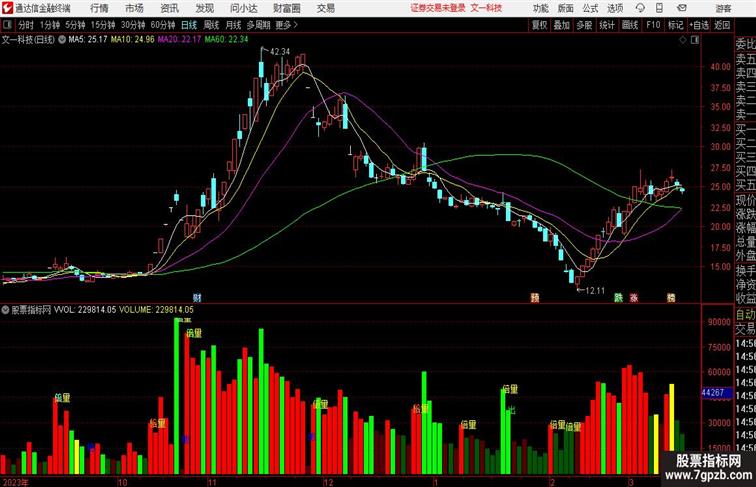The height and width of the screenshot is (487, 756).
Task: Open the 选项 menu
Action: [615, 8]
